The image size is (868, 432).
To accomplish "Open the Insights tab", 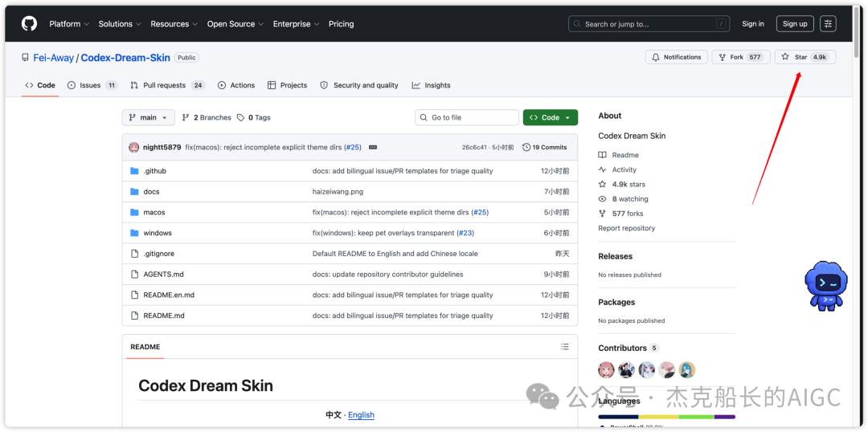I will pyautogui.click(x=432, y=85).
